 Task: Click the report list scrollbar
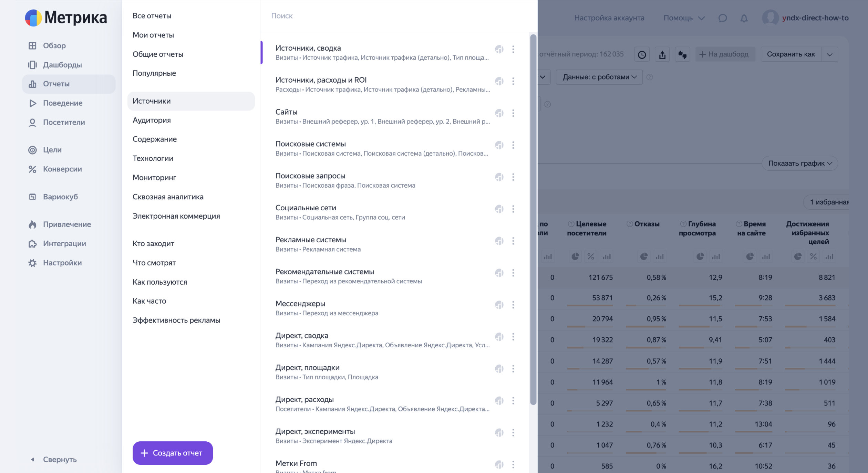(x=533, y=219)
